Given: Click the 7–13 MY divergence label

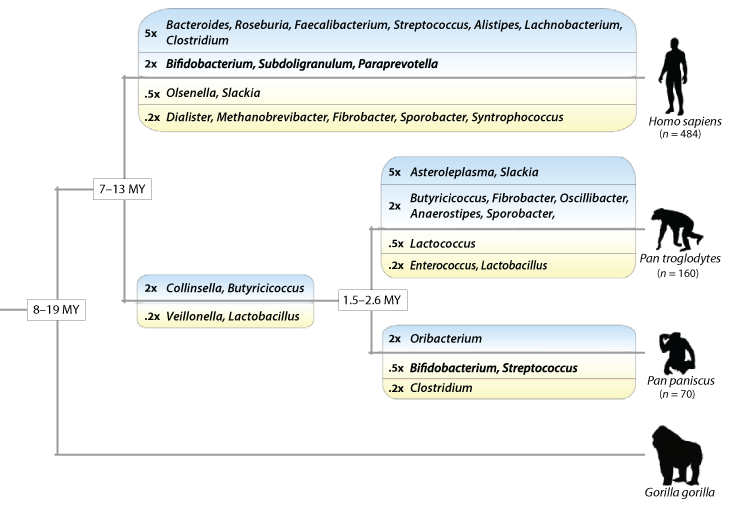Looking at the screenshot, I should pyautogui.click(x=124, y=189).
